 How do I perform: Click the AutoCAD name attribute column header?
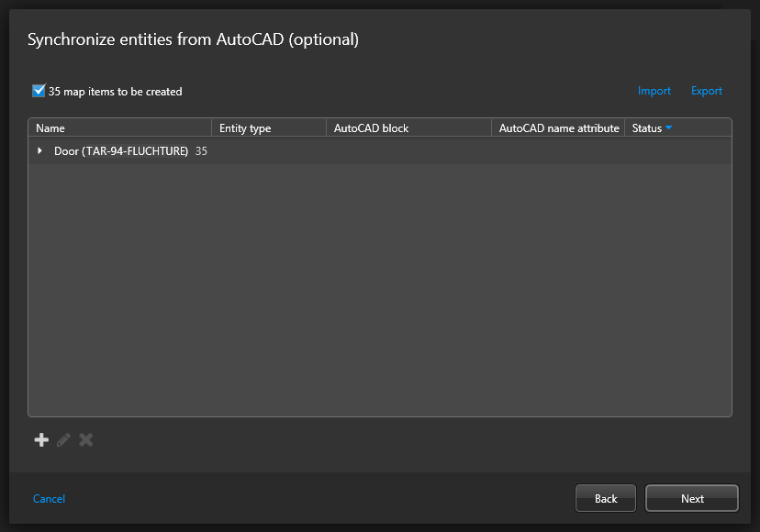558,128
